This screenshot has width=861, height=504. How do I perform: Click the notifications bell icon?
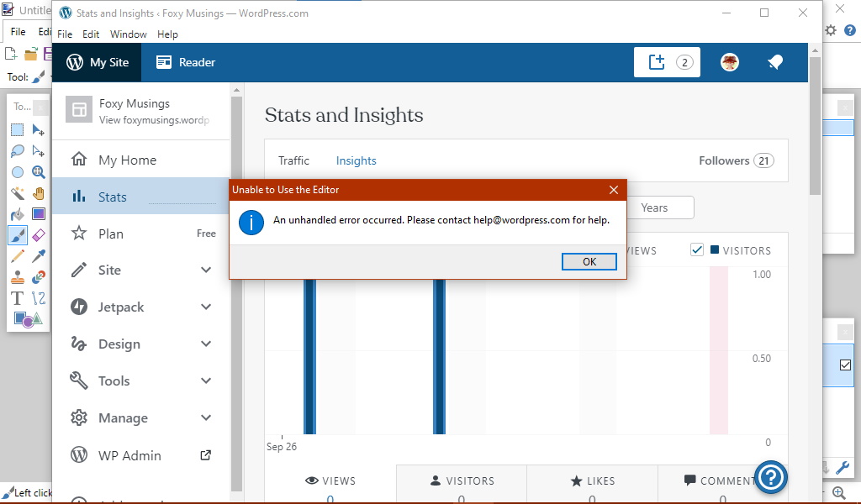(x=774, y=62)
